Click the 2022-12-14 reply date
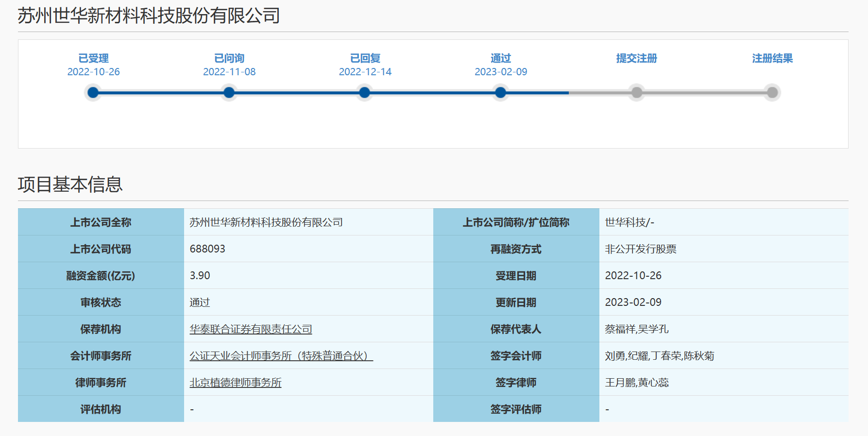This screenshot has width=868, height=436. (365, 72)
